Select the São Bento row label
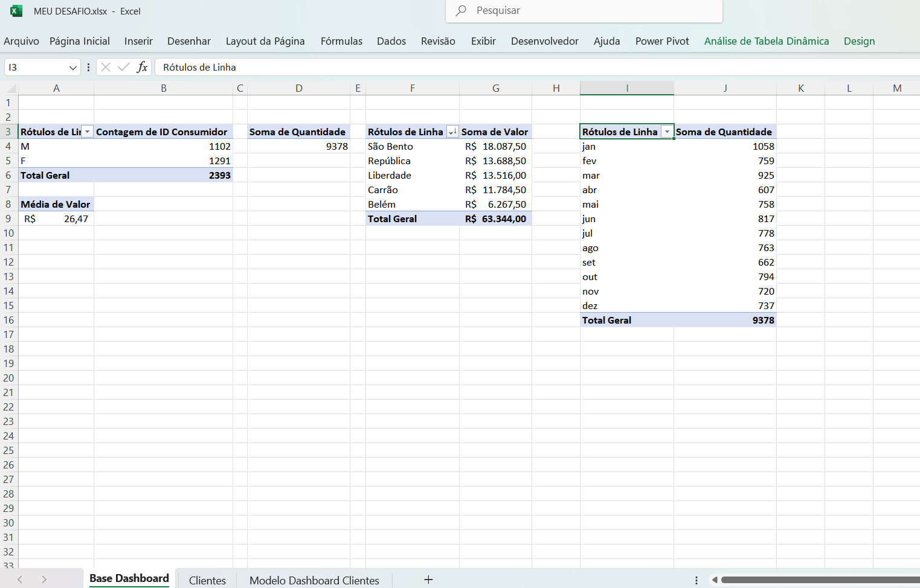This screenshot has height=588, width=920. coord(413,146)
